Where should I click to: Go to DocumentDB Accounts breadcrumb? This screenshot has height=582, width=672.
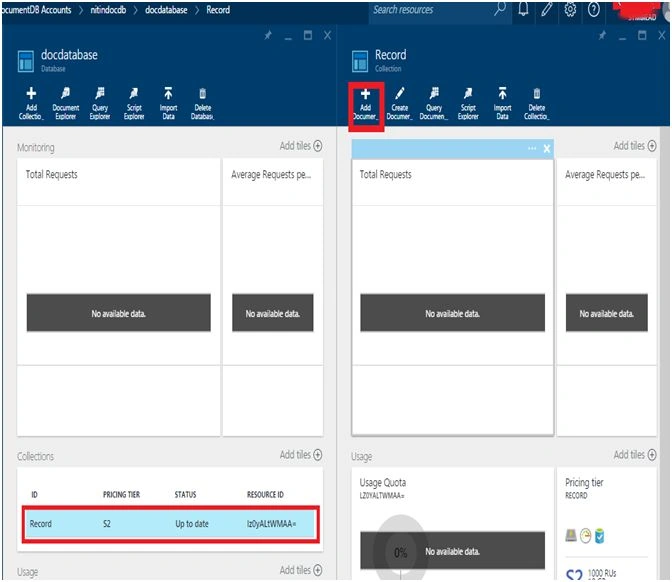click(36, 9)
